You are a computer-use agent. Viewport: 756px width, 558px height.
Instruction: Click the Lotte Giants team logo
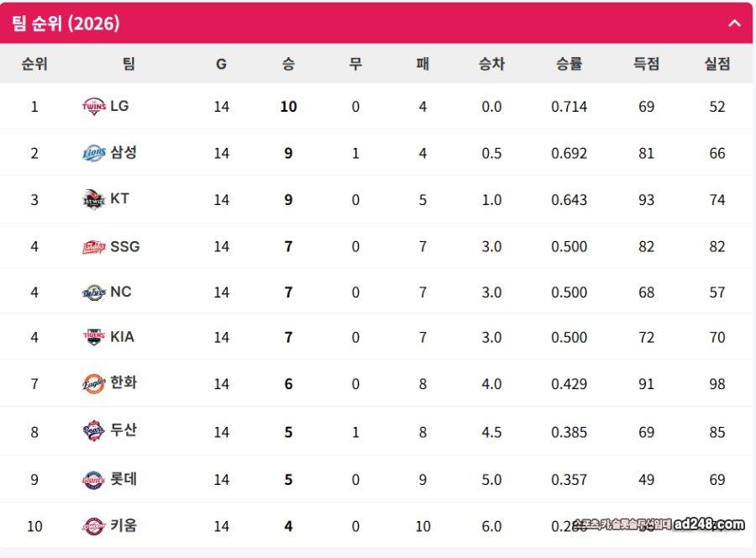(93, 479)
